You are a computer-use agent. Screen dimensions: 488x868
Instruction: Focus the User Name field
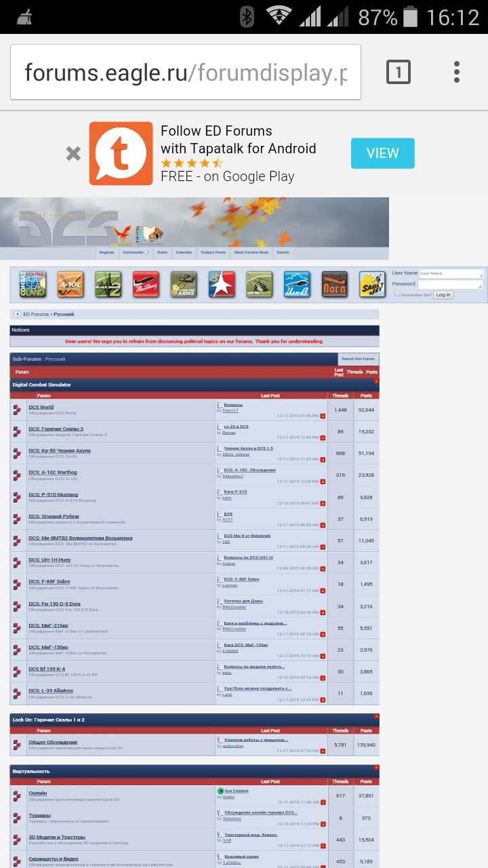point(451,273)
